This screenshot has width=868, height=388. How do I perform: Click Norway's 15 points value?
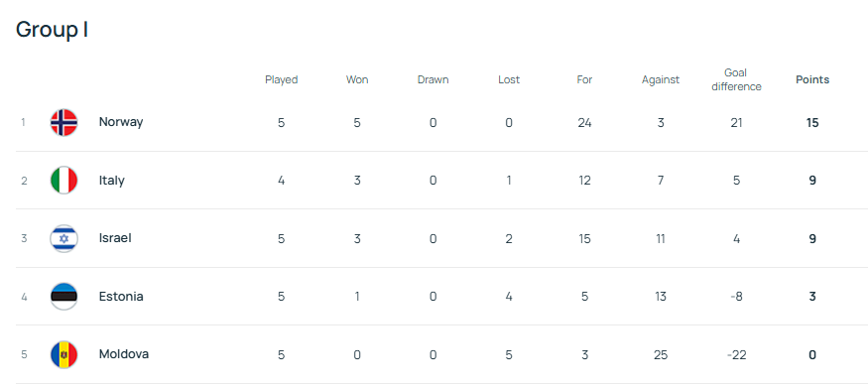(812, 123)
